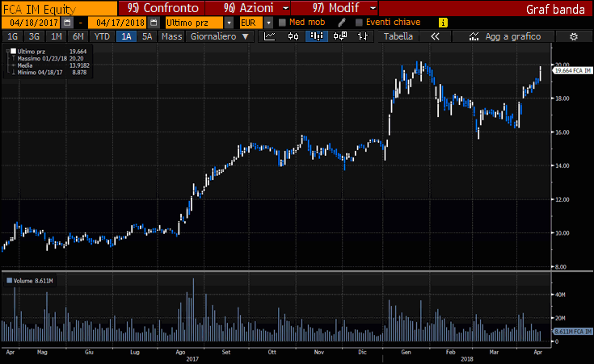The width and height of the screenshot is (594, 364).
Task: Expand the Azioni menu arrow
Action: coord(286,8)
